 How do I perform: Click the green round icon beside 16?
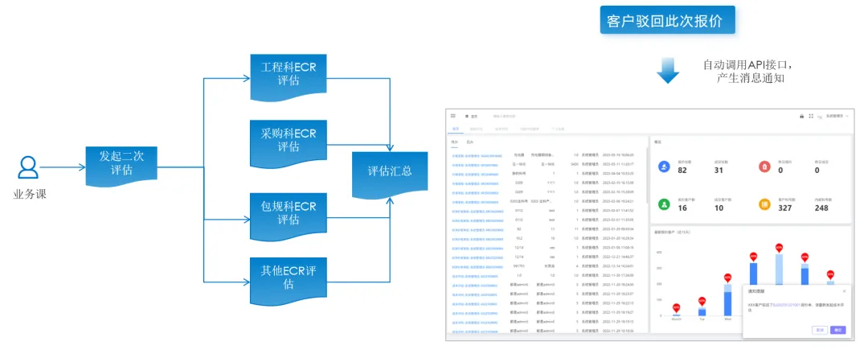click(x=665, y=204)
